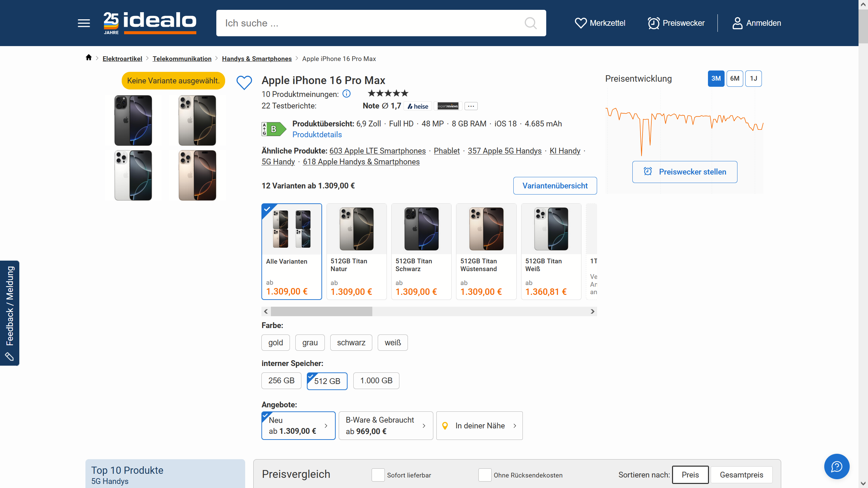Click the search magnifier icon

[x=531, y=23]
